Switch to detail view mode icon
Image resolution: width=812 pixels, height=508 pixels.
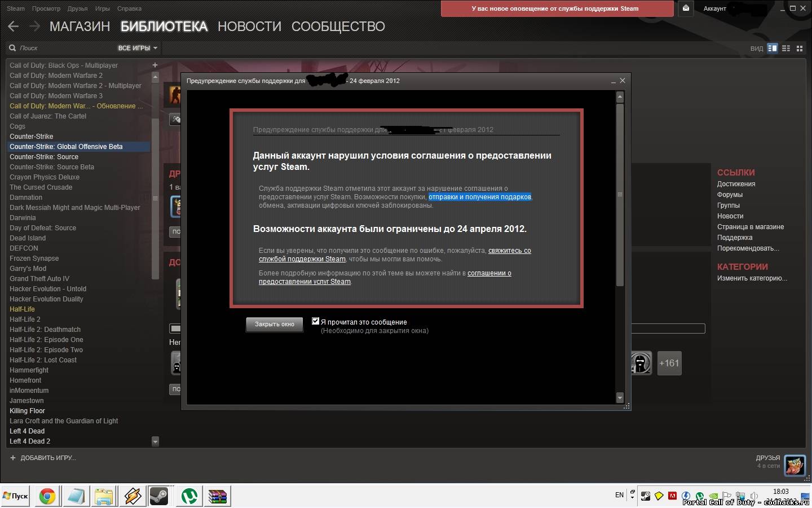point(773,49)
